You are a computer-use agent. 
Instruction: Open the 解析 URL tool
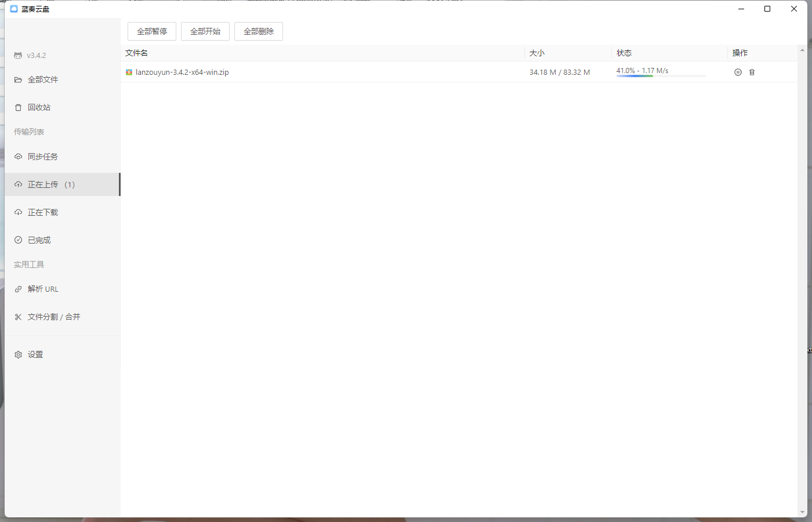pos(62,289)
